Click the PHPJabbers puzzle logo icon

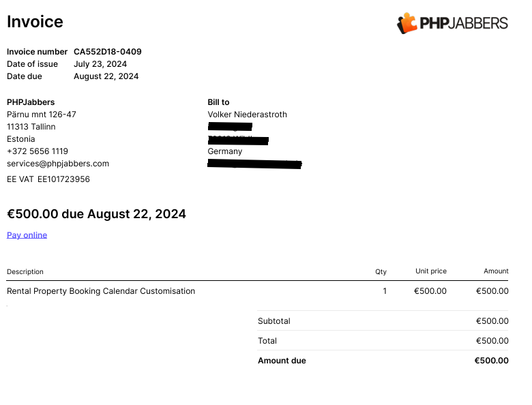pyautogui.click(x=407, y=22)
